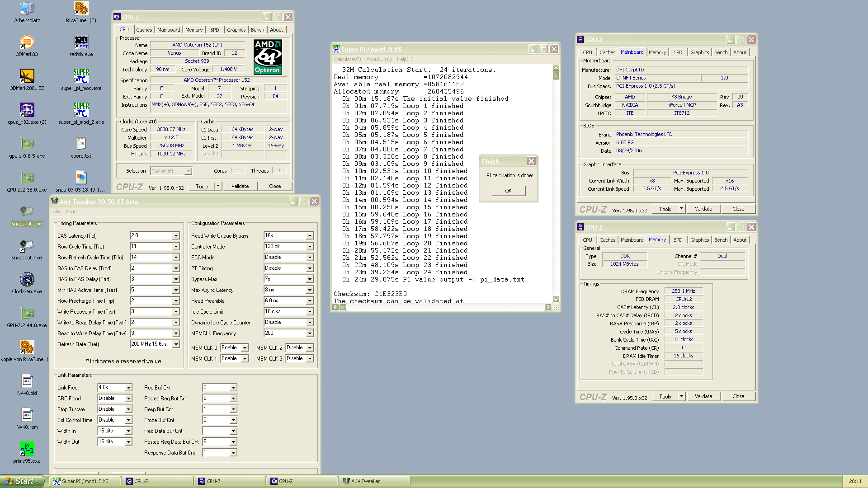Open Help(H) menu in Super PI
Image resolution: width=868 pixels, height=488 pixels.
405,59
